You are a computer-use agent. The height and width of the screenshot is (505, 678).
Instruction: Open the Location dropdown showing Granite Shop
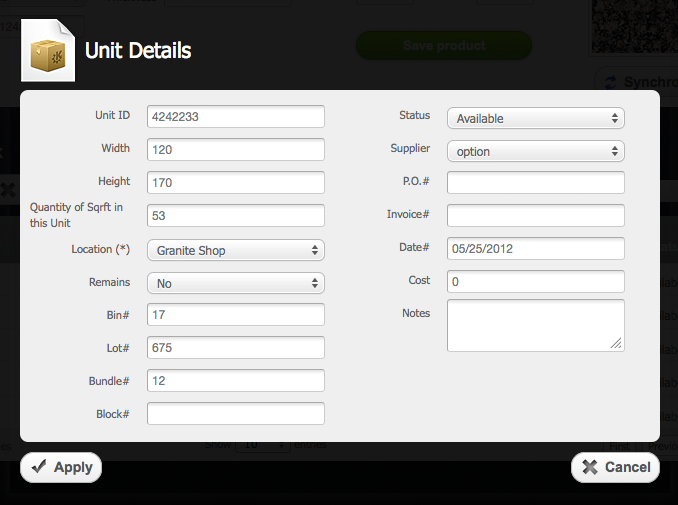235,251
